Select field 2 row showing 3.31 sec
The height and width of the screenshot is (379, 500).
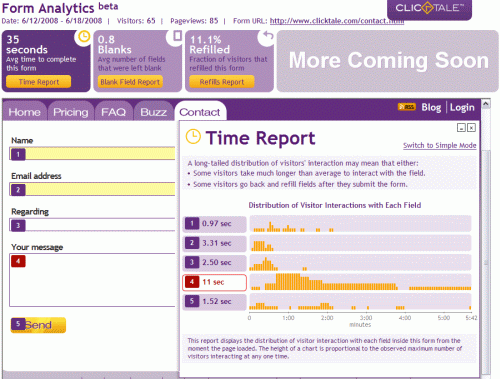point(215,243)
